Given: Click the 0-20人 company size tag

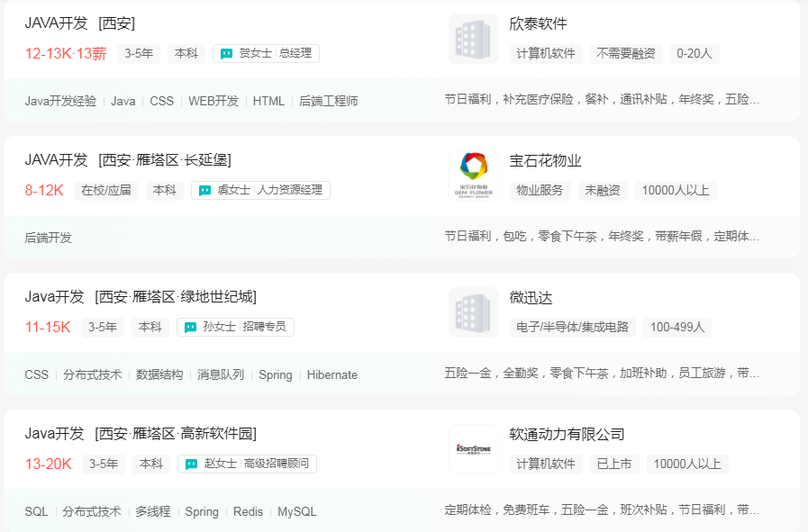Looking at the screenshot, I should click(x=695, y=54).
